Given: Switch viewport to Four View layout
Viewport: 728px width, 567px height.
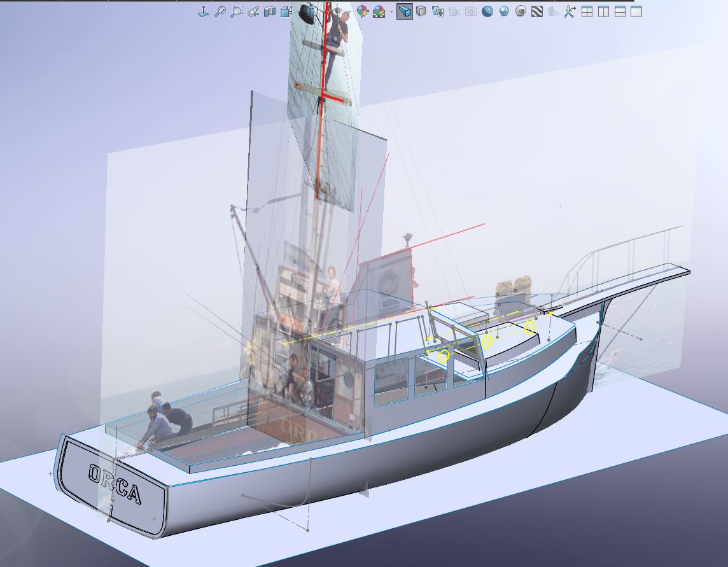Looking at the screenshot, I should click(x=587, y=11).
